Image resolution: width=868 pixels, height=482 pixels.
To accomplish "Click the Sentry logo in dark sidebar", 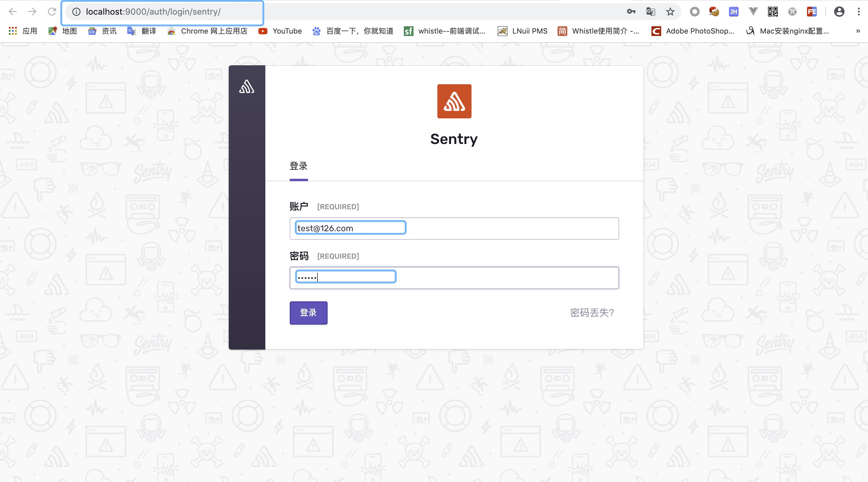I will (247, 87).
